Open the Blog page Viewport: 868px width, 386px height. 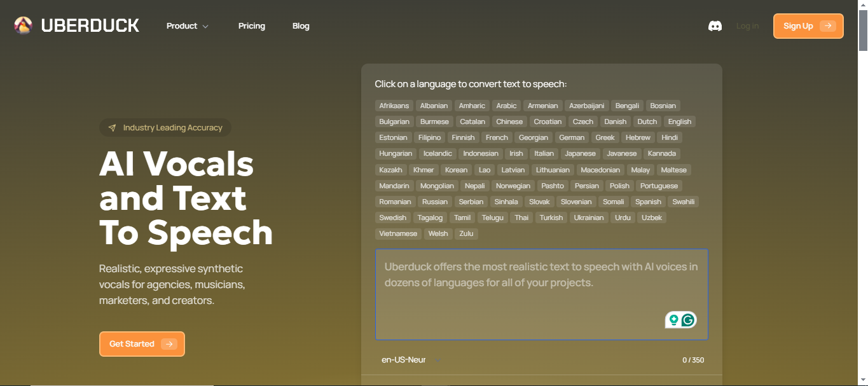(x=301, y=26)
